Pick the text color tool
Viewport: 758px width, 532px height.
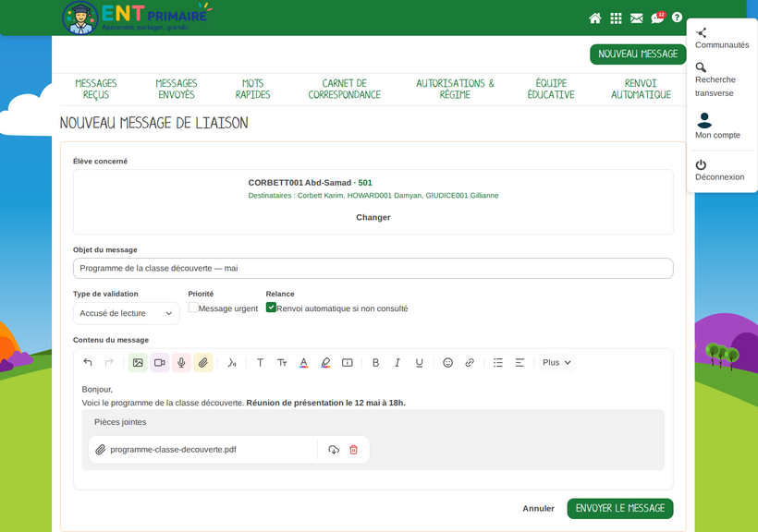point(303,362)
